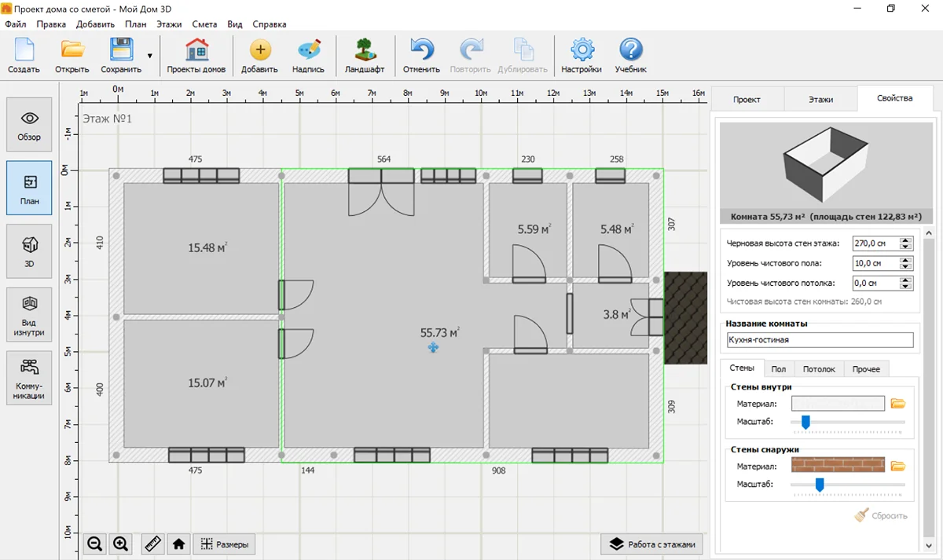Open the Вид menu
This screenshot has height=560, width=943.
coord(235,24)
